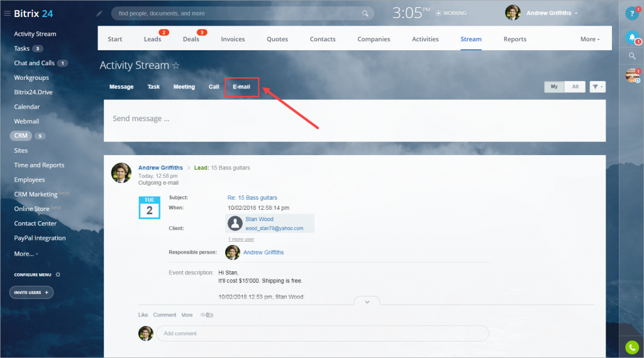Focus the Send message field

point(355,121)
